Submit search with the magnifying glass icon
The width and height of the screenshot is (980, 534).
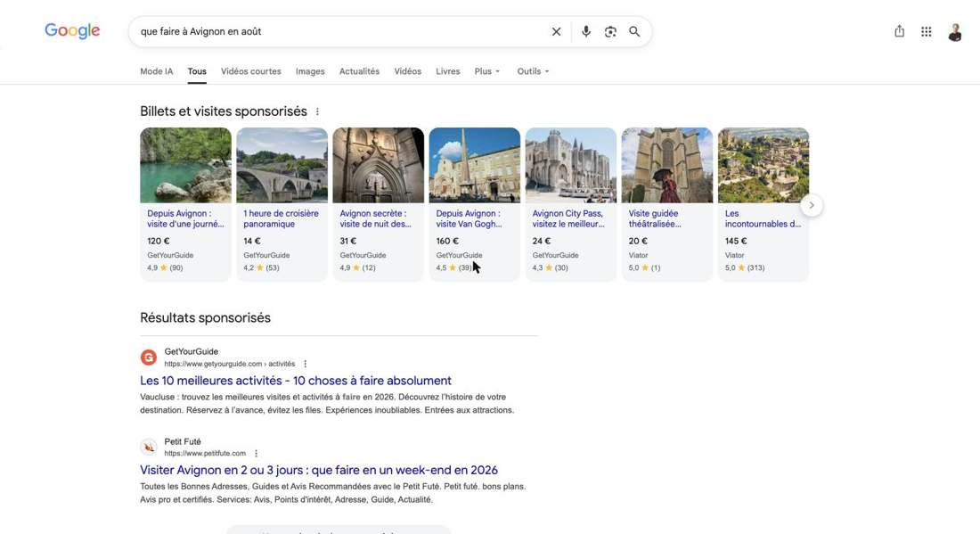(634, 31)
